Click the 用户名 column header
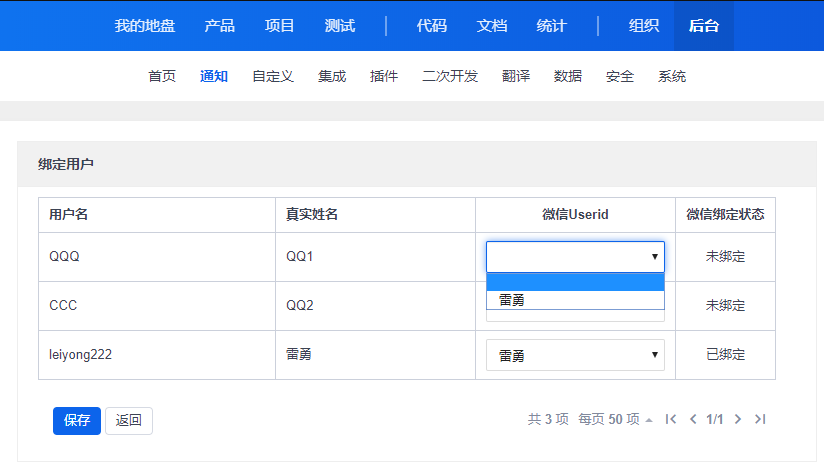The width and height of the screenshot is (824, 475). click(x=70, y=215)
